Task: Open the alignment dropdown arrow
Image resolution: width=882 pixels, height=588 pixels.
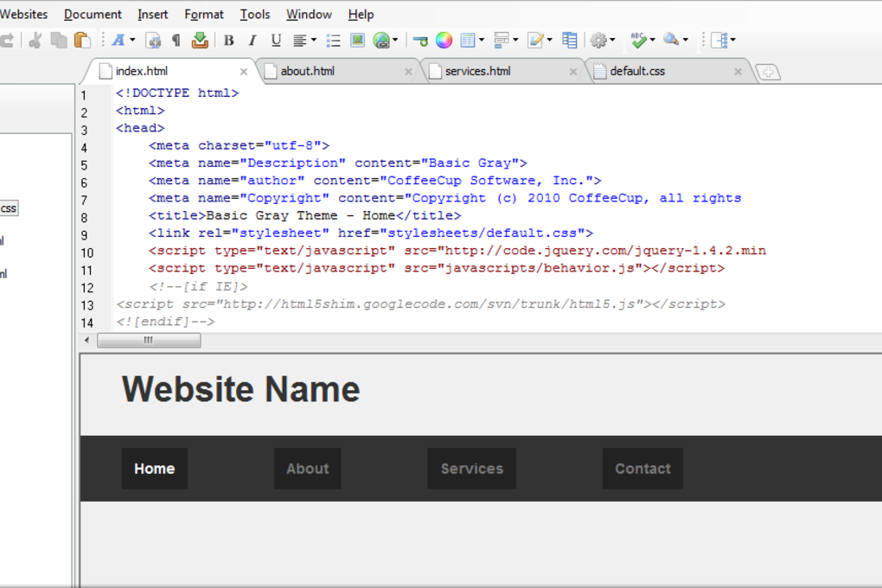Action: tap(314, 40)
